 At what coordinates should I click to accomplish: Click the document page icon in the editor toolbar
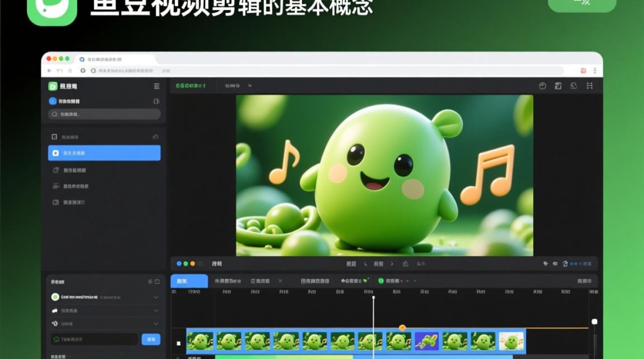coord(558,86)
